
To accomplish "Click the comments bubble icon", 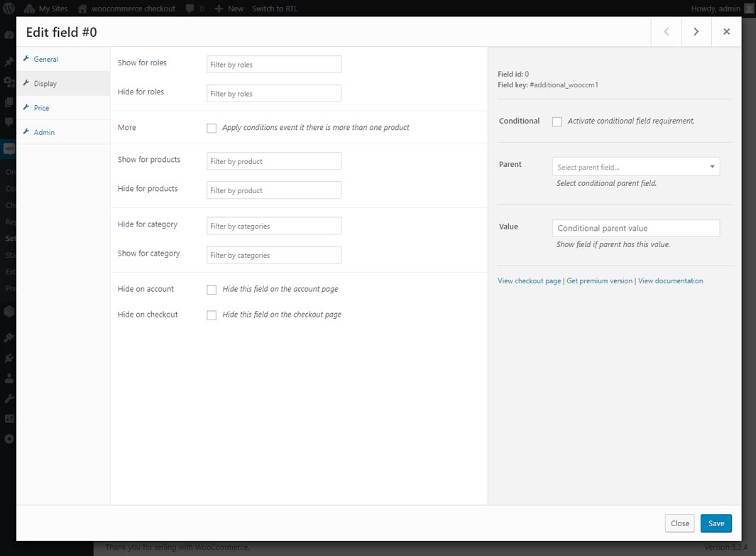I will tap(190, 9).
